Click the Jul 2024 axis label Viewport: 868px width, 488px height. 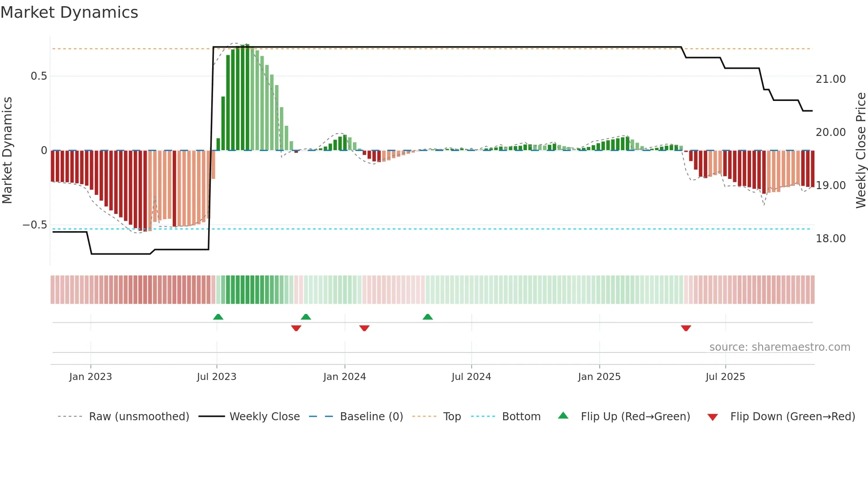coord(471,377)
